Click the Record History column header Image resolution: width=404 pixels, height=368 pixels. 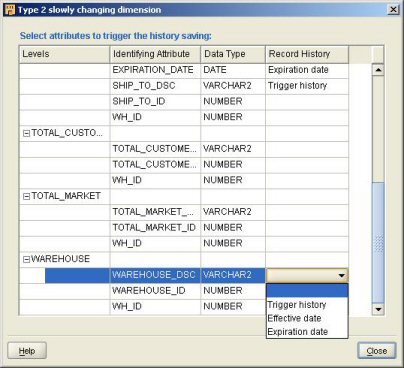click(307, 54)
